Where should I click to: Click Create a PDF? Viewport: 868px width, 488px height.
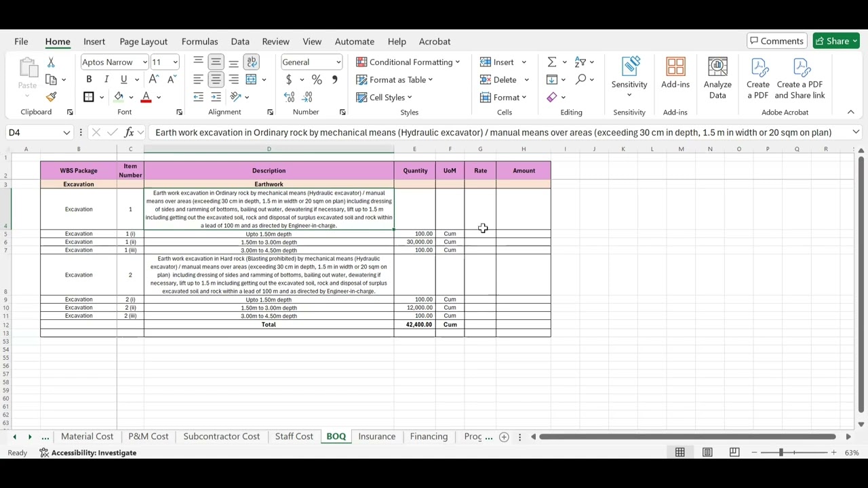[x=758, y=78]
